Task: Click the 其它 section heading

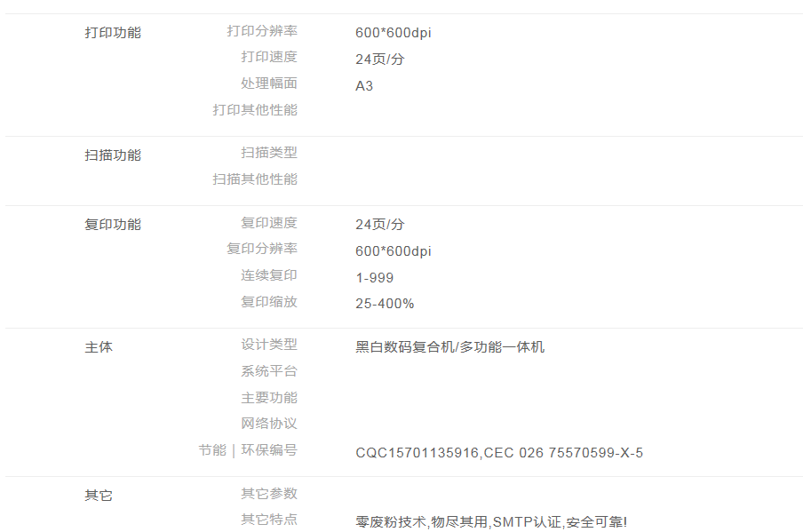Action: point(99,496)
